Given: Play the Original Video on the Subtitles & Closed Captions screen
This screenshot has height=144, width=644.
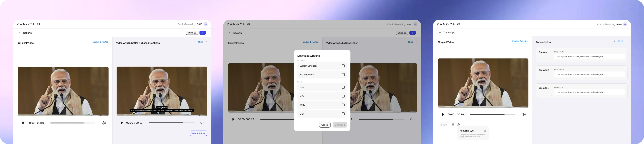Looking at the screenshot, I should pyautogui.click(x=23, y=123).
